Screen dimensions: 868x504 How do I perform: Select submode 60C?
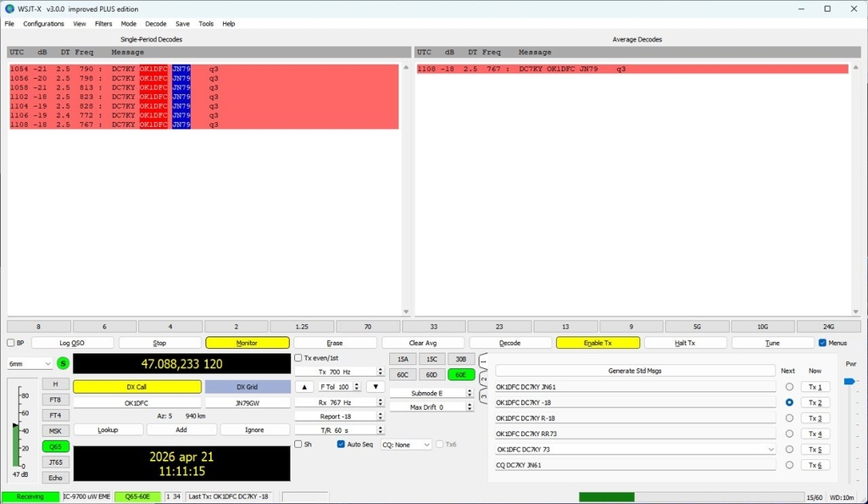(403, 374)
